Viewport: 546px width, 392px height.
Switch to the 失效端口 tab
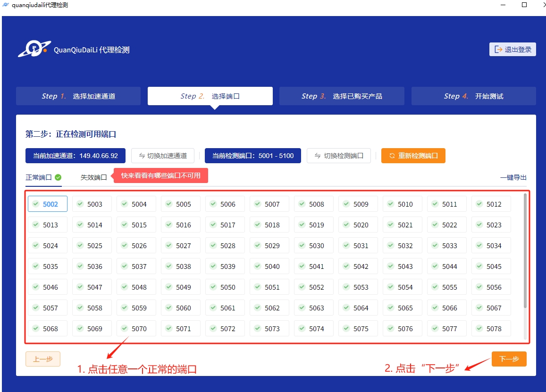pyautogui.click(x=93, y=177)
